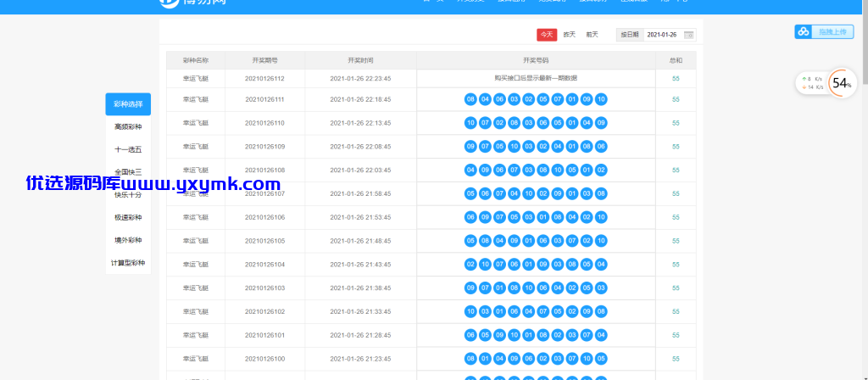Image resolution: width=868 pixels, height=380 pixels.
Task: Click the 54% speed indicator circle
Action: pos(842,83)
